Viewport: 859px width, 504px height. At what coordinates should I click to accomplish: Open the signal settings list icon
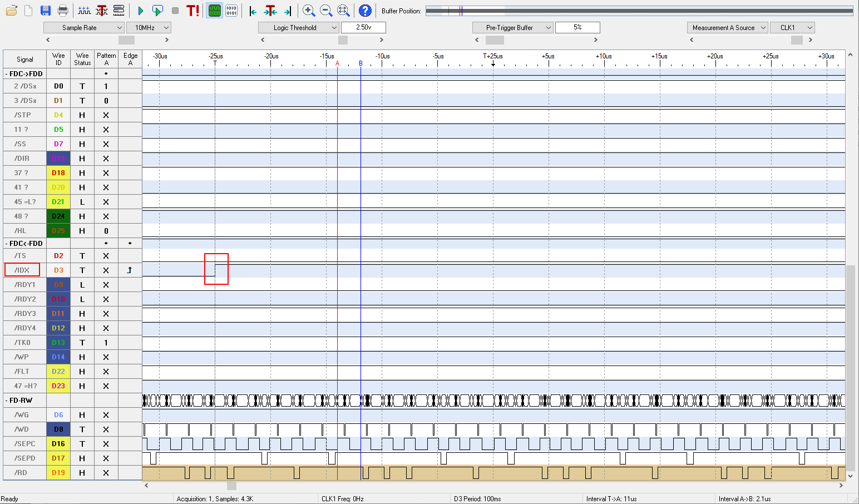click(119, 11)
